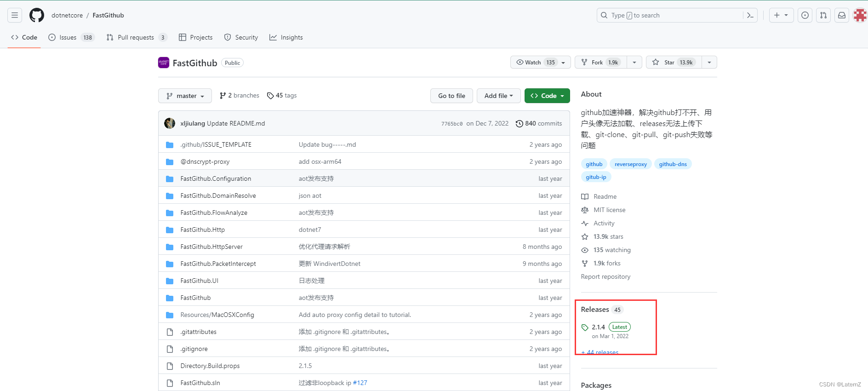Switch to the Insights tab
This screenshot has height=391, width=868.
coord(286,37)
